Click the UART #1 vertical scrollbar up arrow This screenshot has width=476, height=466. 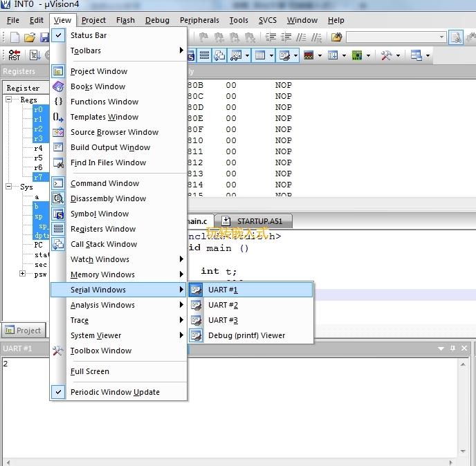(463, 364)
